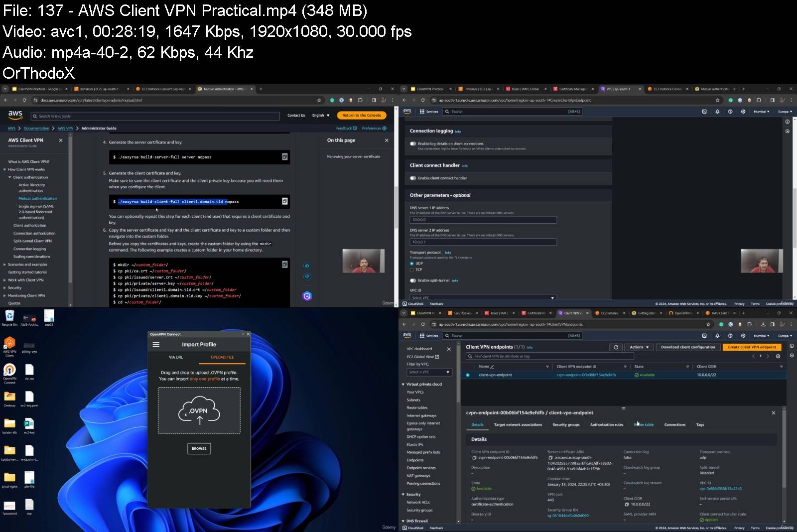The height and width of the screenshot is (532, 797).
Task: Collapse How Client VPN works in docs tree
Action: 4,169
